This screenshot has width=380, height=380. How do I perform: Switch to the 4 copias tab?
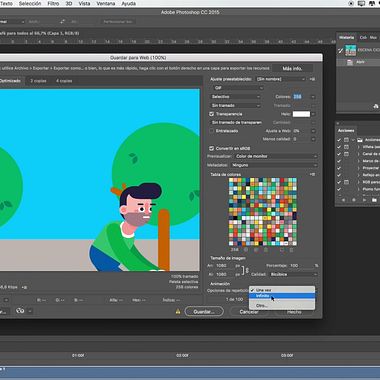point(64,81)
